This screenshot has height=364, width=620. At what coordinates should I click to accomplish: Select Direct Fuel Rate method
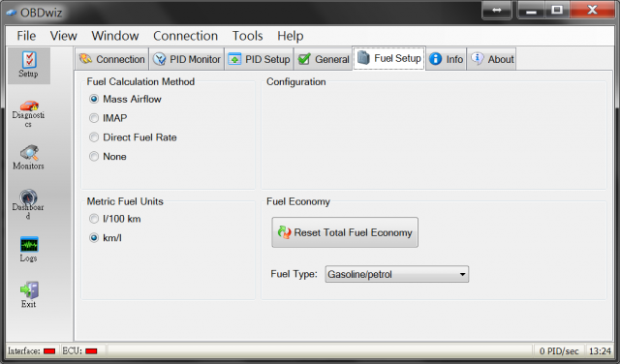click(133, 137)
